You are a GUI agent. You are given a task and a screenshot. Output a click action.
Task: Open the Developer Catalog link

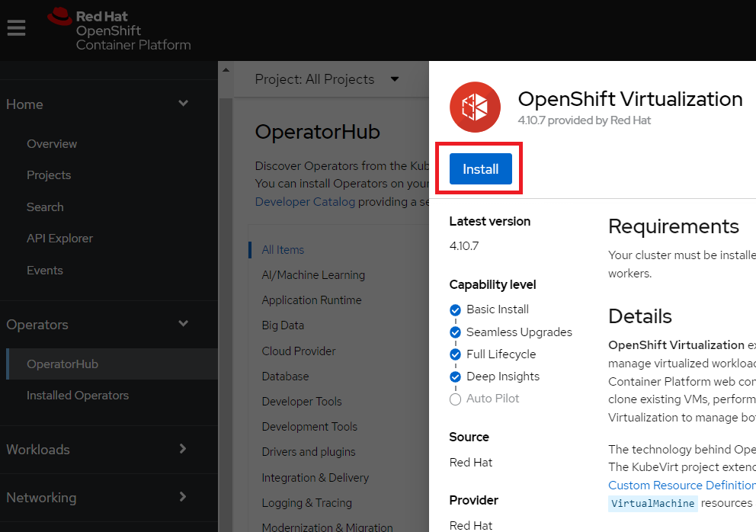(x=305, y=202)
